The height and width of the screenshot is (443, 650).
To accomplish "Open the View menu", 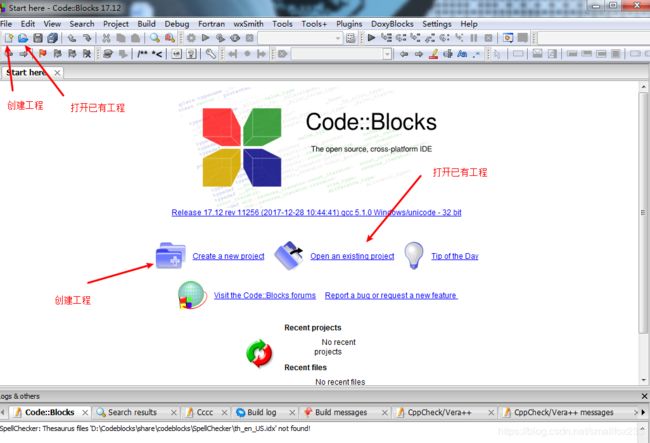I will tap(52, 24).
